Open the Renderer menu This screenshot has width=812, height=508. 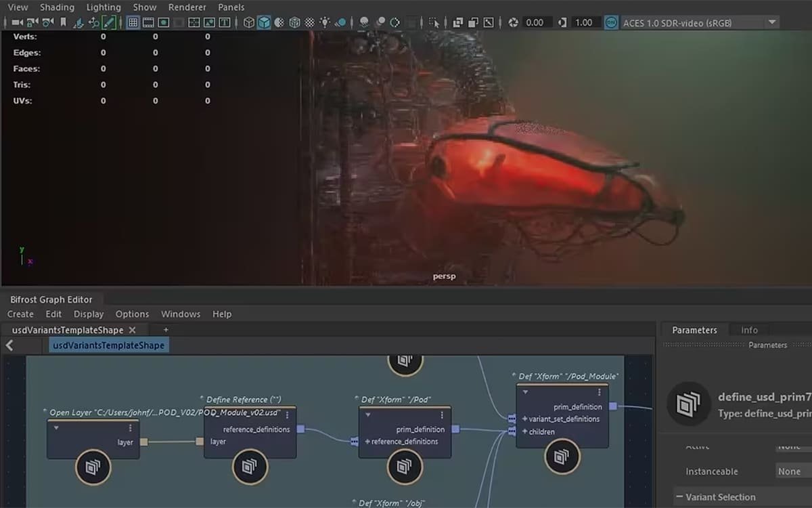(x=187, y=7)
